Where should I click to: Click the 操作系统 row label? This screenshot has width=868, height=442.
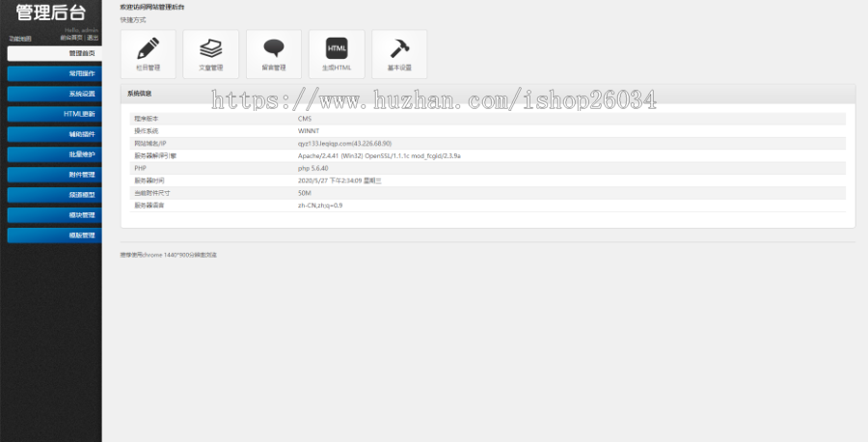[147, 131]
